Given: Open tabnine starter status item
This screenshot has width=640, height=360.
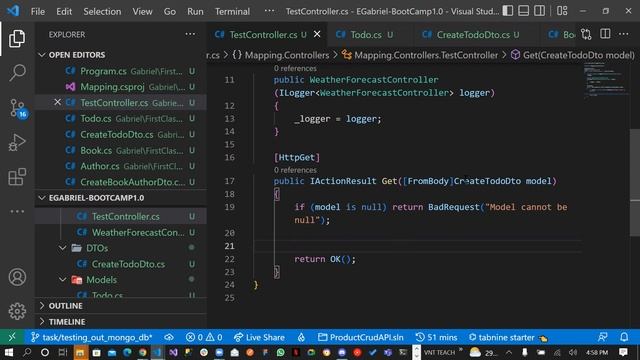Looking at the screenshot, I should 507,338.
